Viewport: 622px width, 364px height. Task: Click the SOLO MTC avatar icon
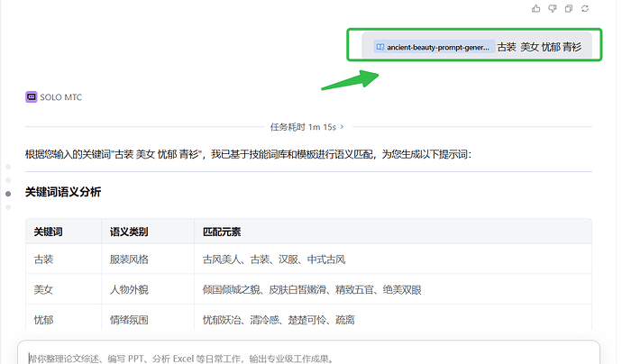point(32,96)
